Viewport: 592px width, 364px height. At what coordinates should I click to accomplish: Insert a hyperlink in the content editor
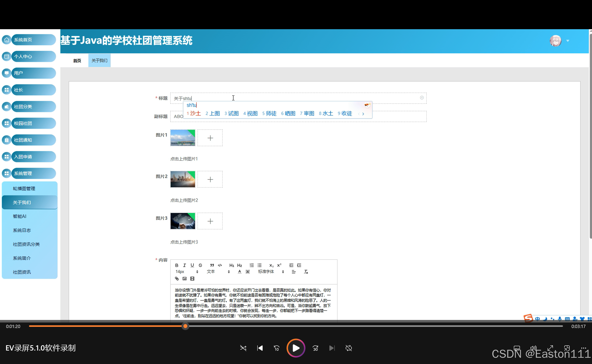(x=177, y=278)
